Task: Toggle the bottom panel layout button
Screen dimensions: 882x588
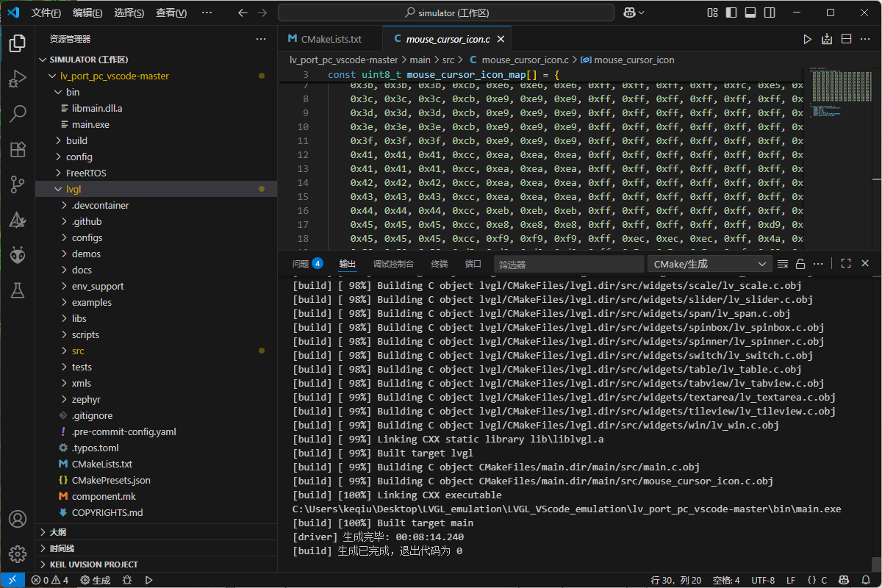Action: [750, 12]
